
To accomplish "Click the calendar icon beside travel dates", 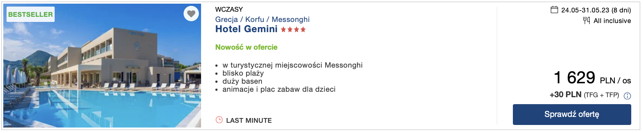I will coord(554,9).
